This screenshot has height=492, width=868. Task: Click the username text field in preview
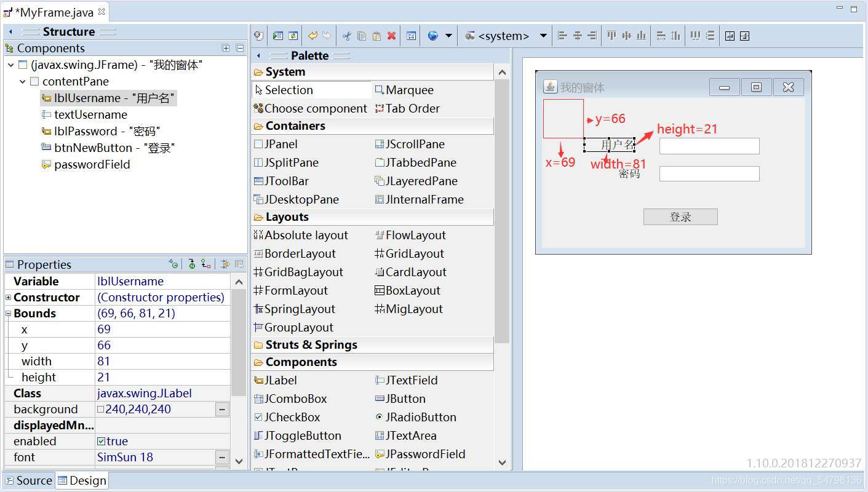709,146
